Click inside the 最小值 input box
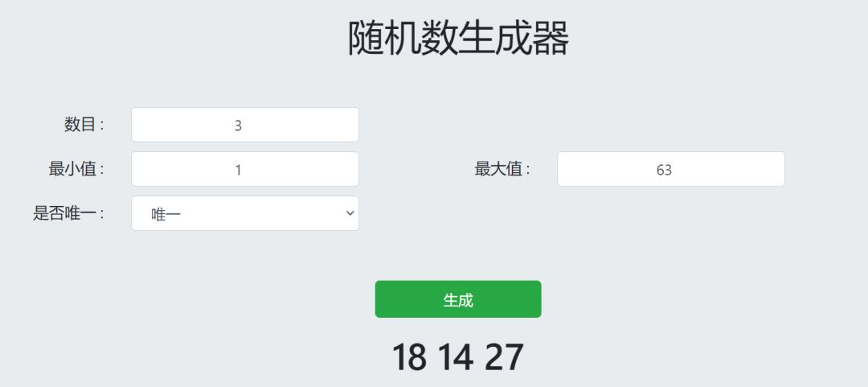This screenshot has height=387, width=868. click(244, 169)
